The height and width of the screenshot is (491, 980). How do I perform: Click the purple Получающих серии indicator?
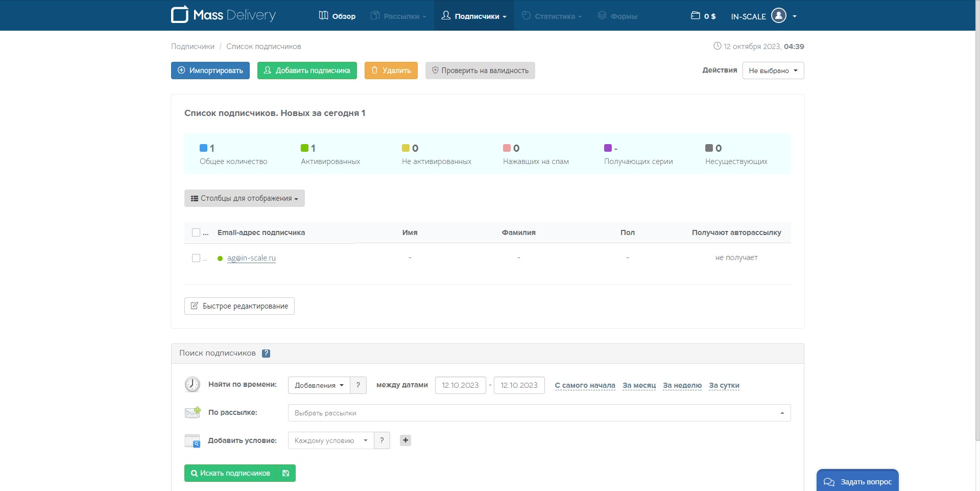(608, 148)
